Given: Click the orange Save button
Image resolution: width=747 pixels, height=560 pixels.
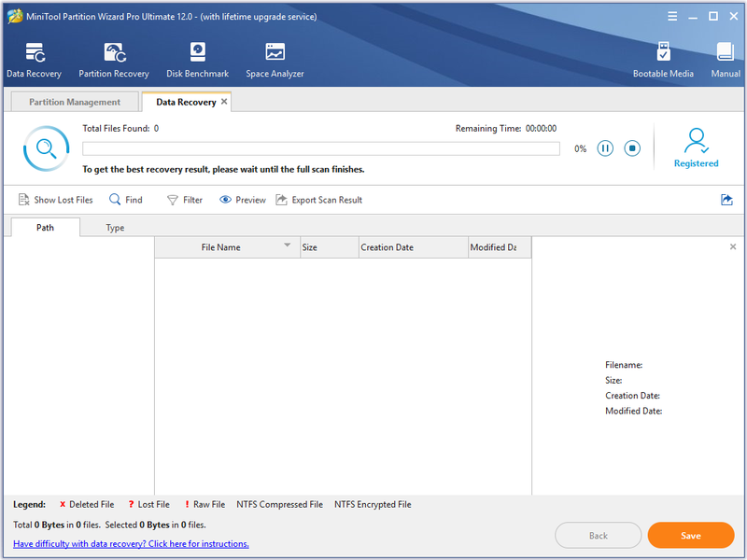Looking at the screenshot, I should (x=691, y=536).
